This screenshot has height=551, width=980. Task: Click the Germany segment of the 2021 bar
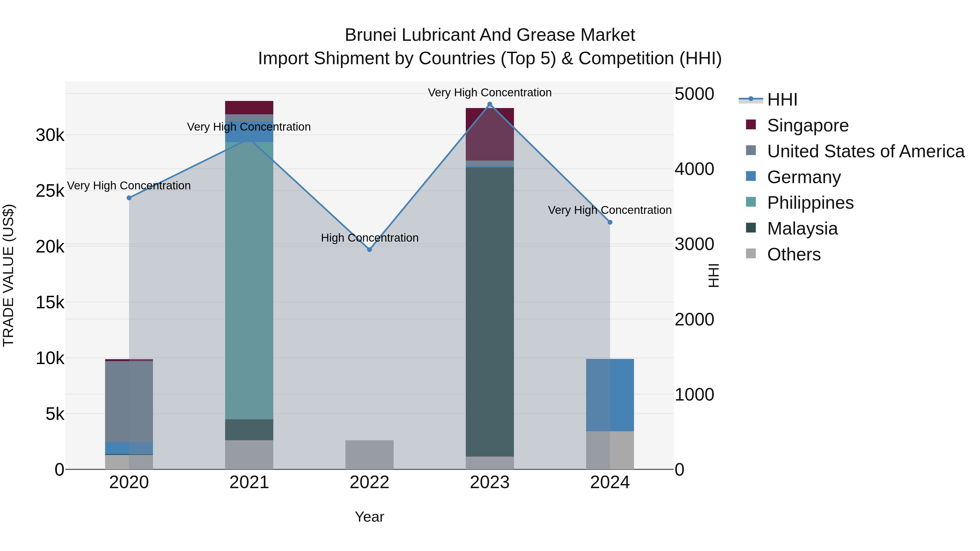(249, 132)
